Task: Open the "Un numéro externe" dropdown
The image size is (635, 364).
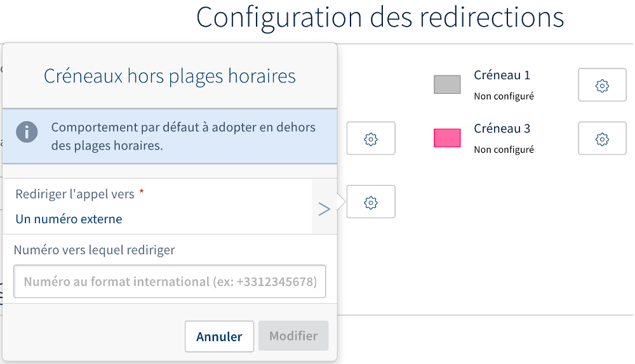Action: click(x=69, y=219)
